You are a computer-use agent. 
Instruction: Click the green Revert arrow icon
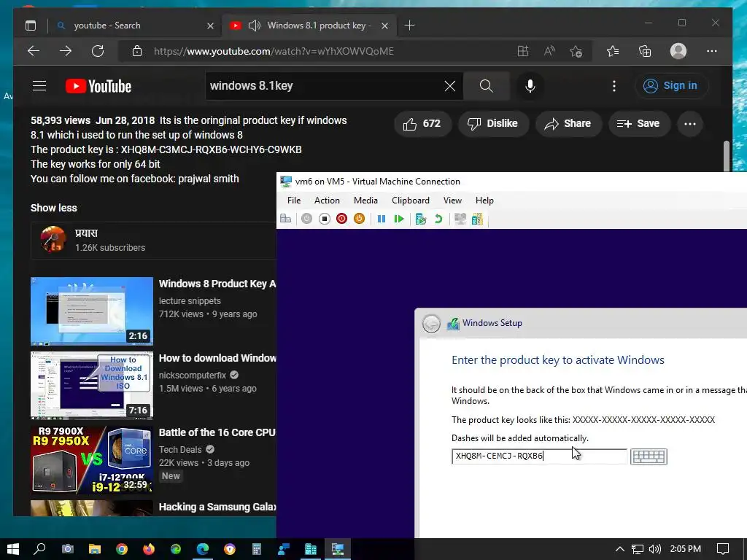(438, 219)
